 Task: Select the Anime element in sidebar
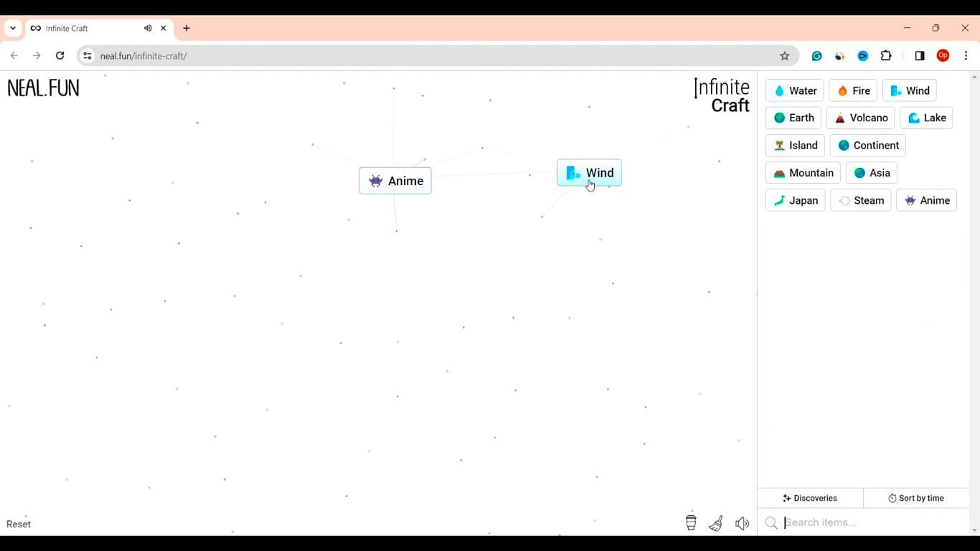[926, 200]
